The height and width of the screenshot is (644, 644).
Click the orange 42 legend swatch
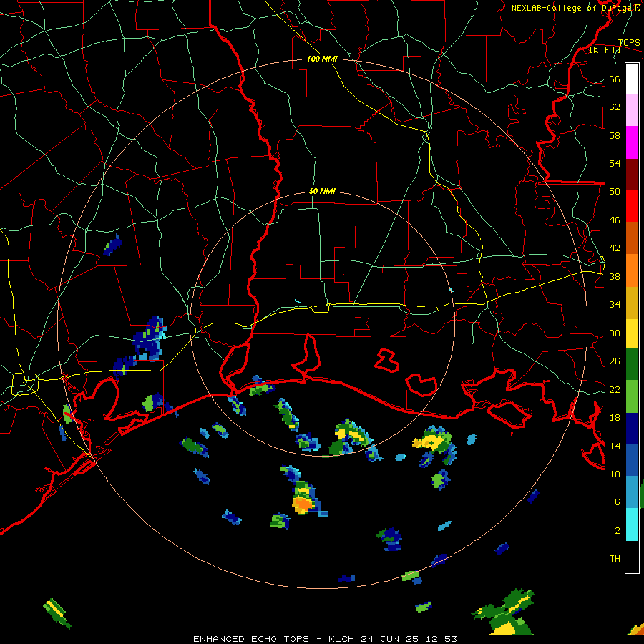click(632, 270)
